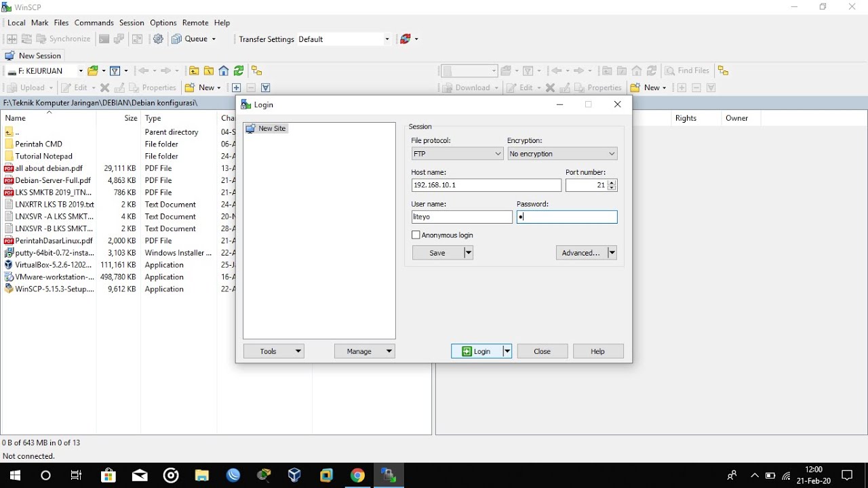Open the Tools dropdown button
Screen dimensions: 868x488
[274, 351]
